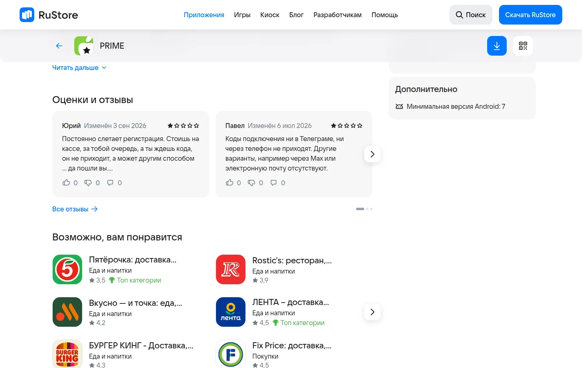This screenshot has height=368, width=588.
Task: Open Вкусно — и точка app icon
Action: tap(67, 312)
